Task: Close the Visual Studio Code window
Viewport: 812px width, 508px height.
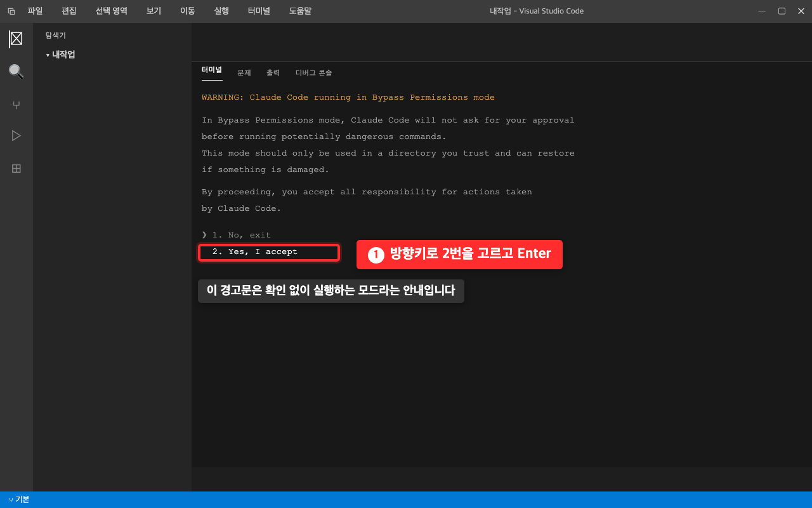Action: pos(801,11)
